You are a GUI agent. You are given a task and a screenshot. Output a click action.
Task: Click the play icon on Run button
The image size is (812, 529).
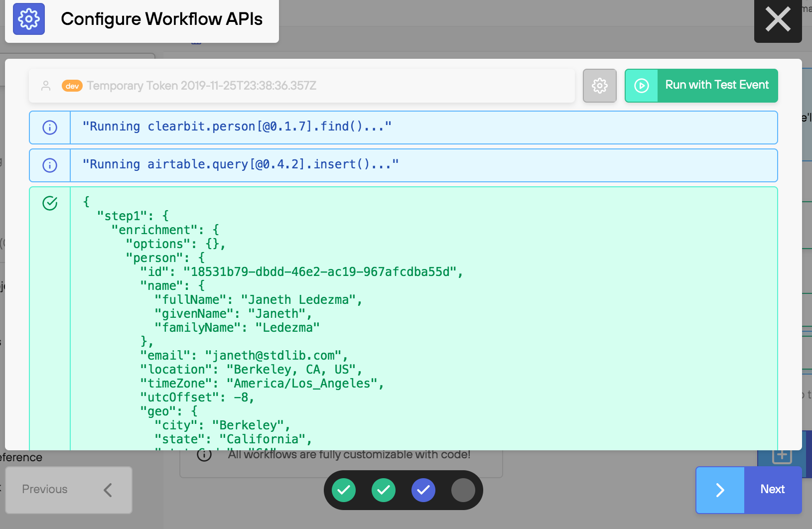(x=642, y=86)
